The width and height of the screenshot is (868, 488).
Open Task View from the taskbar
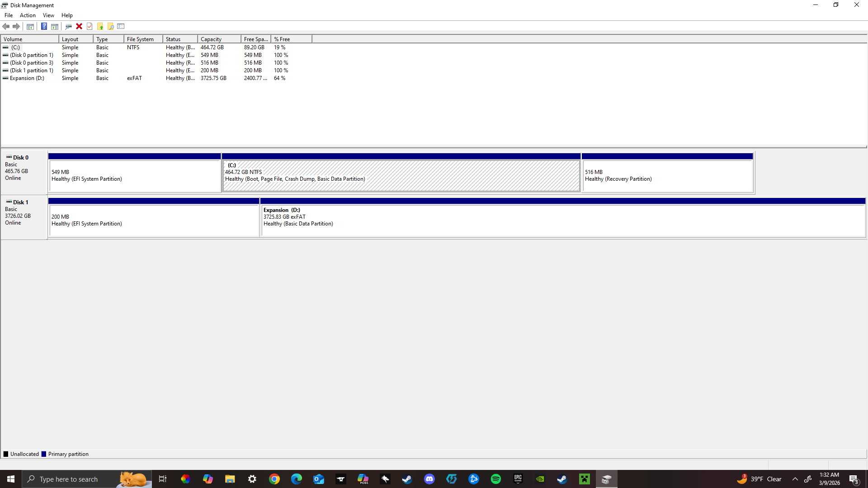tap(163, 479)
